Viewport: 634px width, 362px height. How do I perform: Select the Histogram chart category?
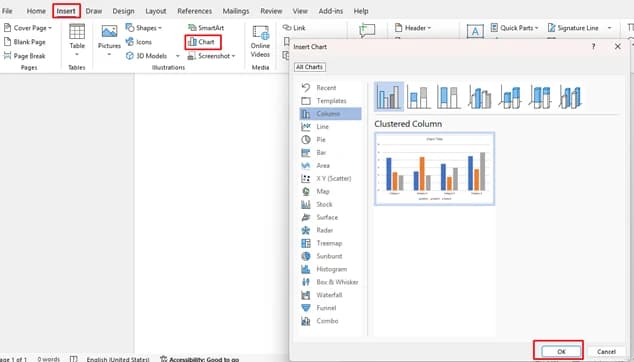(x=330, y=269)
